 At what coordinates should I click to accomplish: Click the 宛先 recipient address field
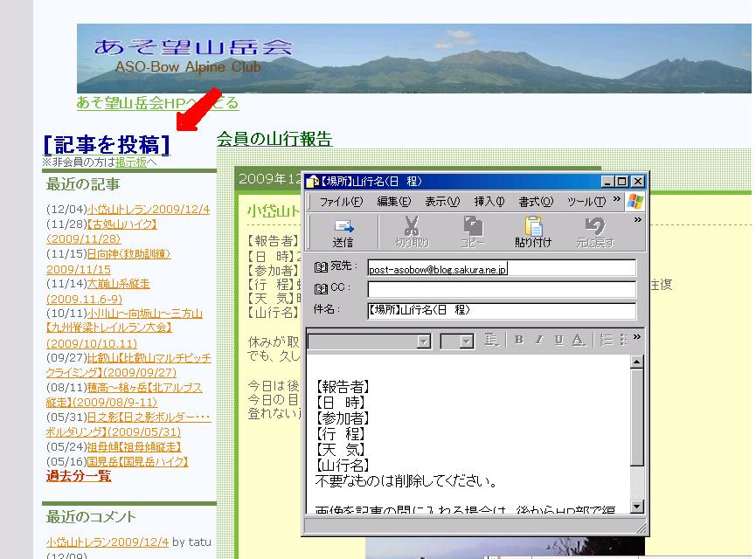coord(502,268)
